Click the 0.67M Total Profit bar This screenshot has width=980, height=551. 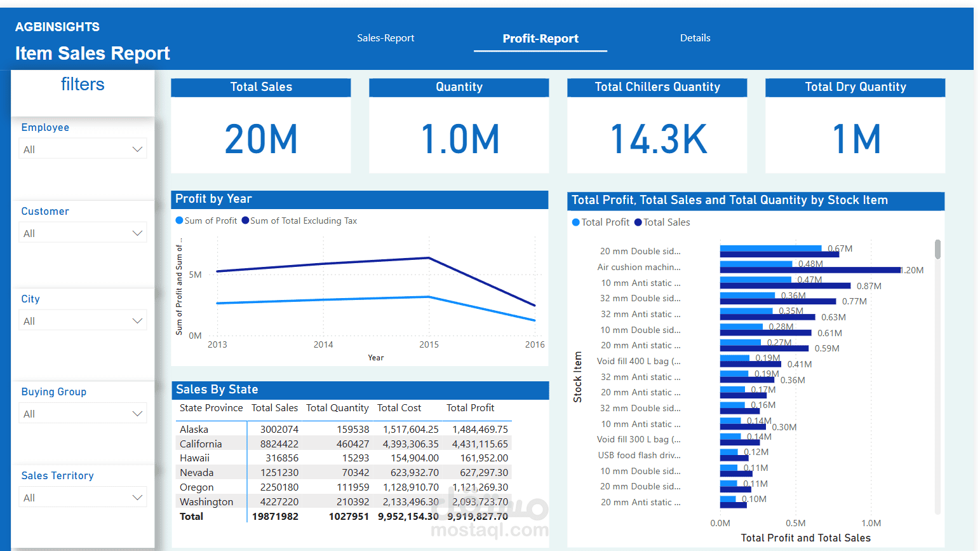770,248
